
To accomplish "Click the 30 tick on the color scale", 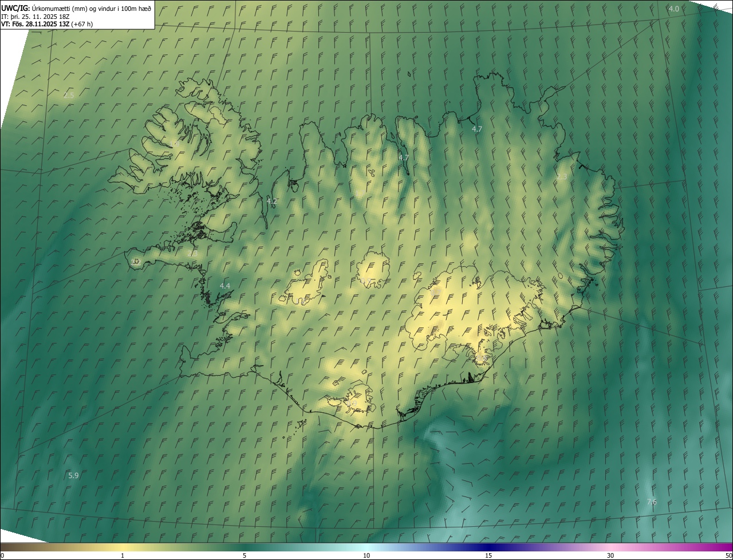I will click(610, 555).
